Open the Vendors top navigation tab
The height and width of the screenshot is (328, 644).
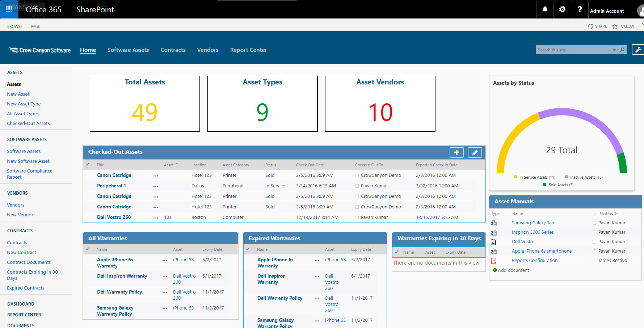pos(208,50)
